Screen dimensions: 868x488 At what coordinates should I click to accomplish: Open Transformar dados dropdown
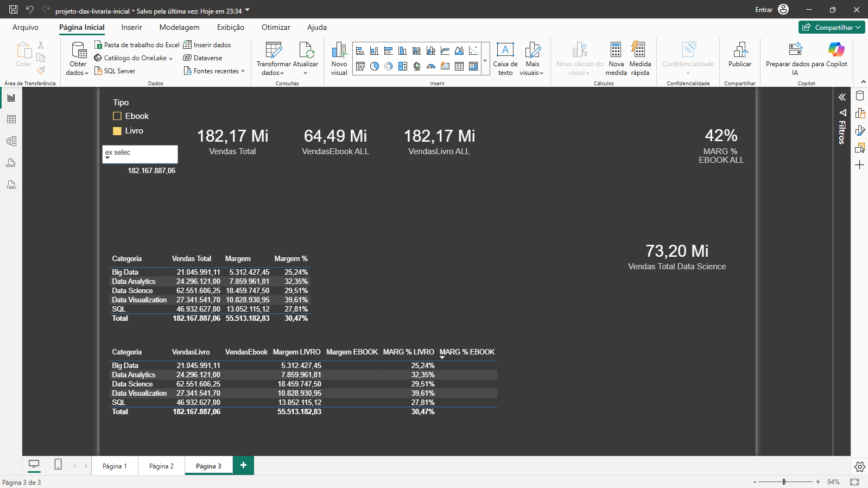[x=273, y=68]
